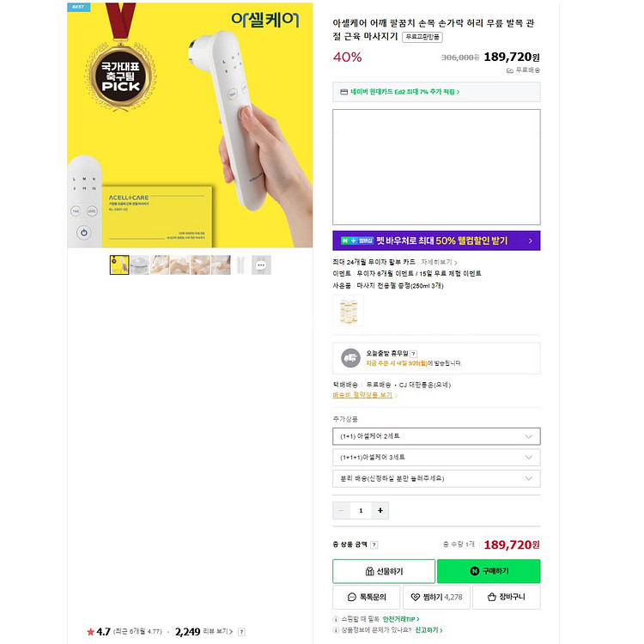The height and width of the screenshot is (644, 644).
Task: Click the help icon beside 오늘출발 휴무일
Action: pyautogui.click(x=413, y=353)
